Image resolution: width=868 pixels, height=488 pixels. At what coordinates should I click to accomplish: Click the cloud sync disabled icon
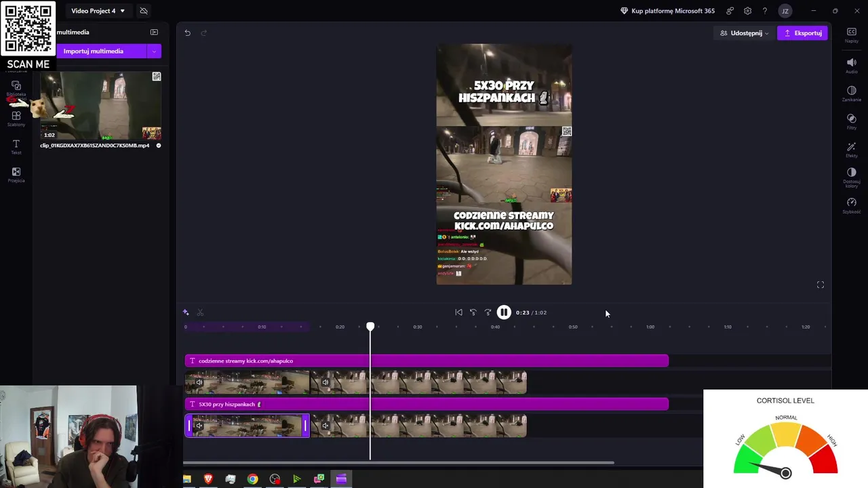pyautogui.click(x=144, y=11)
